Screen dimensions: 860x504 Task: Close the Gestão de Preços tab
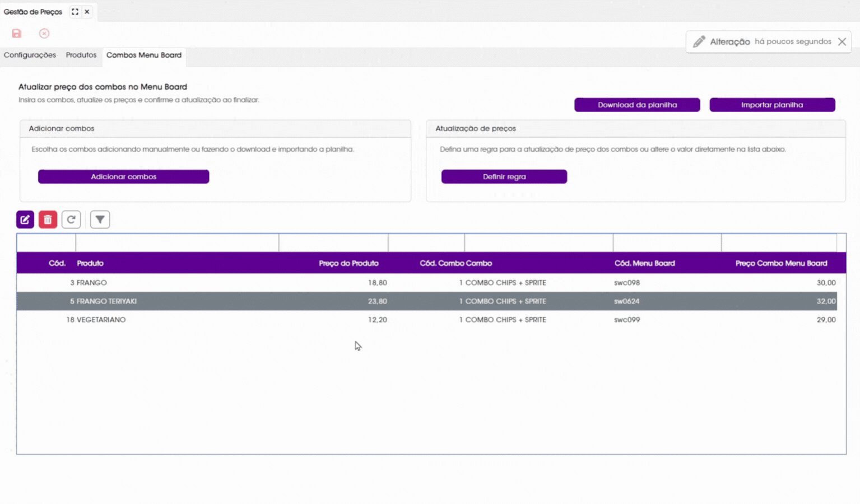[x=87, y=12]
